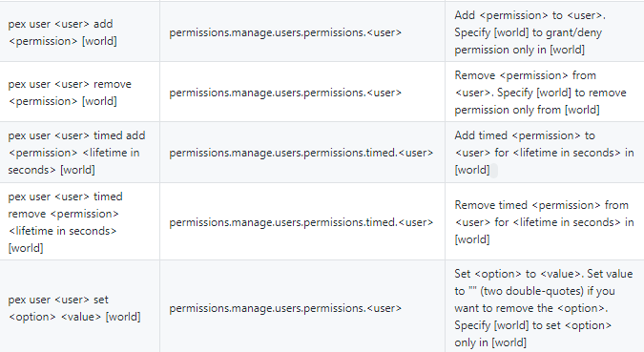Click the 'pex user <user> add' command cell
Image resolution: width=644 pixels, height=352 pixels.
(x=80, y=32)
